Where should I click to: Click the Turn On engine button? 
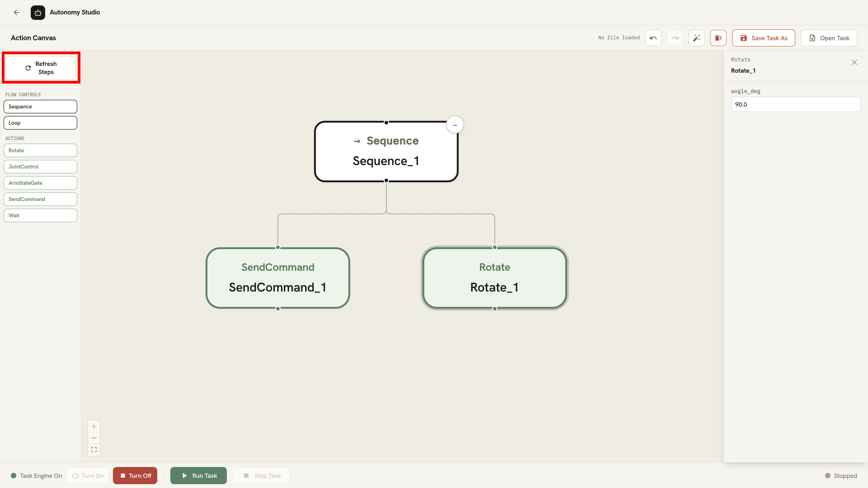coord(87,476)
